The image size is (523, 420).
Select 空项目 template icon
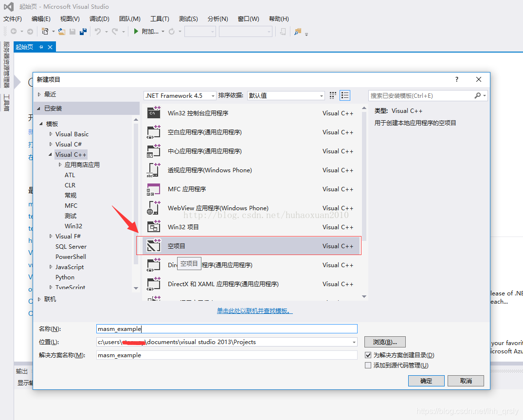tap(154, 246)
